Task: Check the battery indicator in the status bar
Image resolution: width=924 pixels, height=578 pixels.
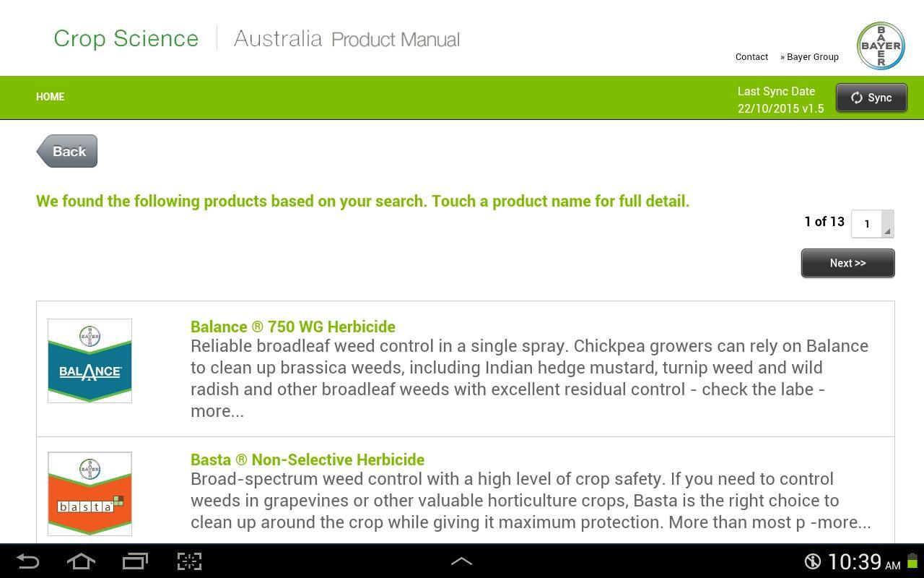Action: click(911, 561)
